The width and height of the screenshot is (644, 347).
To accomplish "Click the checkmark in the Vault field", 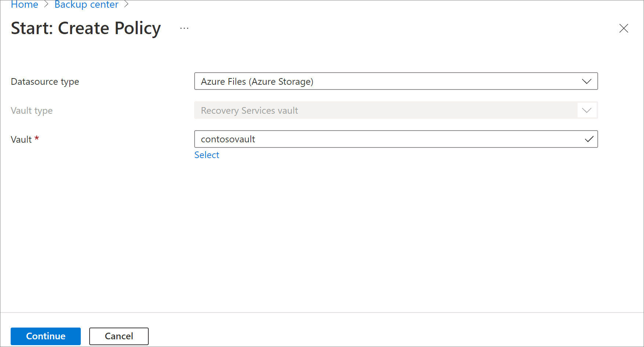I will [x=589, y=139].
